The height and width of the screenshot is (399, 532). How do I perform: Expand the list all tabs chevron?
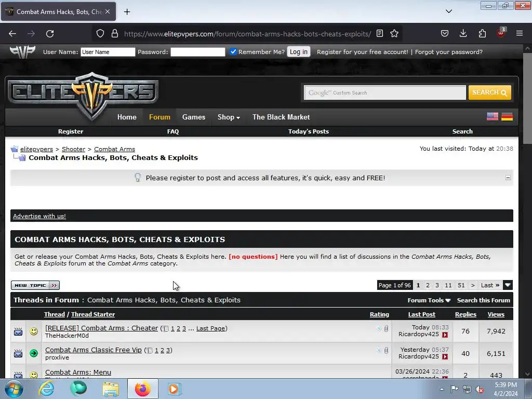pos(448,11)
